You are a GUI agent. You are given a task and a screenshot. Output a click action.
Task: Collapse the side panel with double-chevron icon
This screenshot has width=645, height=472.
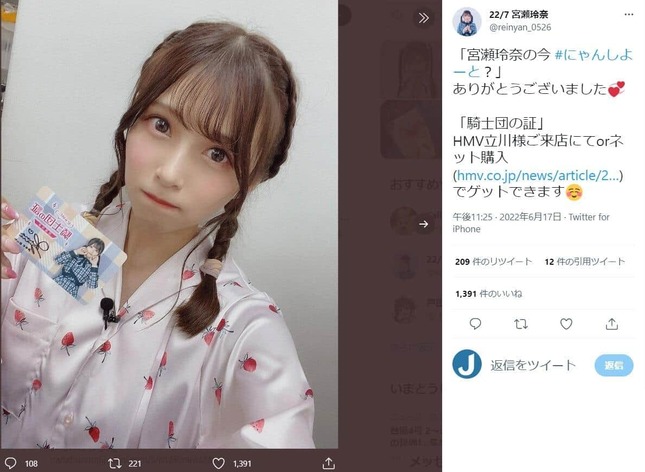point(424,18)
